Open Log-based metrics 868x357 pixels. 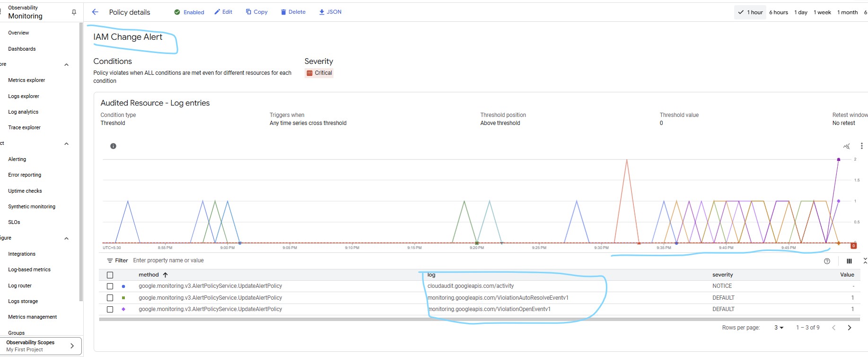[29, 269]
